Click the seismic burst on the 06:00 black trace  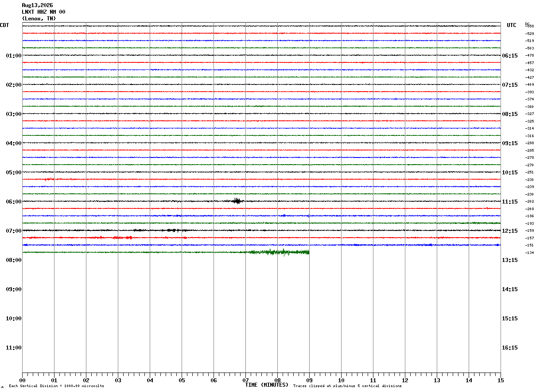click(237, 201)
